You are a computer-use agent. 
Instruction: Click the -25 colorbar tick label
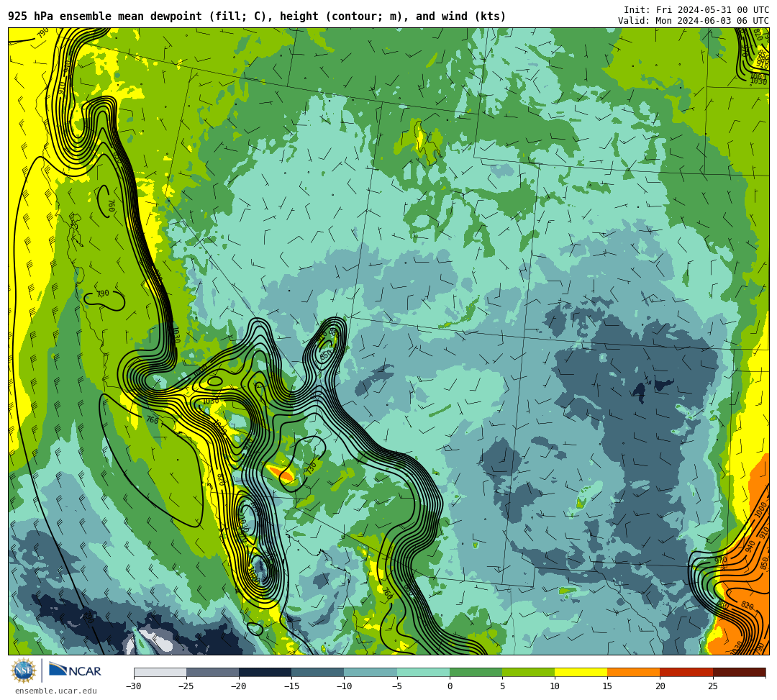pos(186,686)
